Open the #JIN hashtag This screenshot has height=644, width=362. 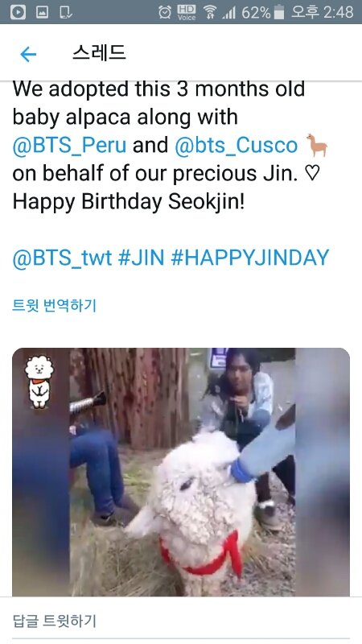[141, 258]
